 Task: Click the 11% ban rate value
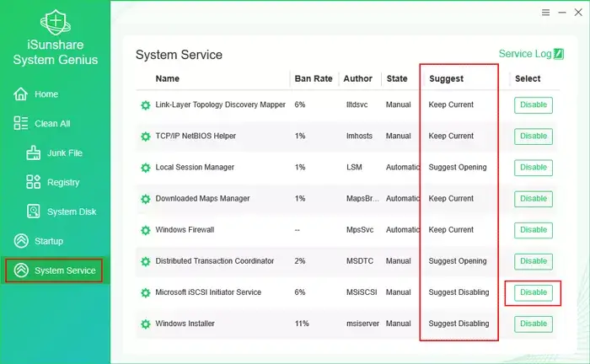pyautogui.click(x=302, y=324)
